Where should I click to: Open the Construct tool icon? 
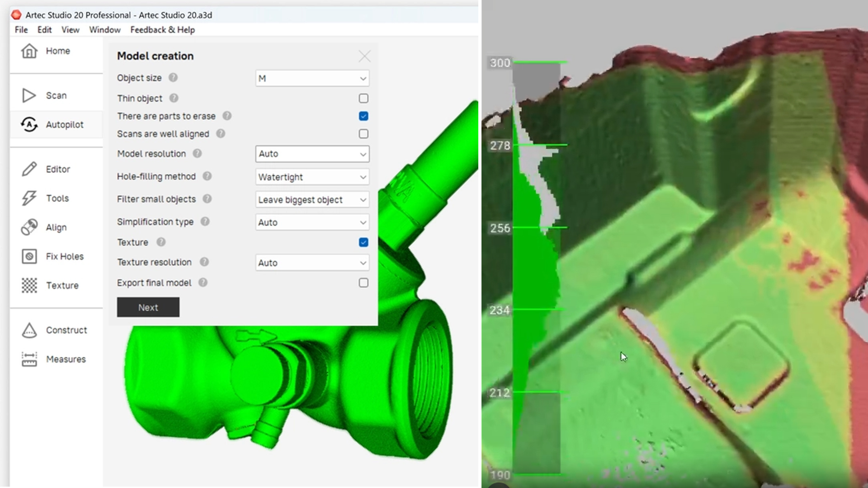click(x=29, y=330)
